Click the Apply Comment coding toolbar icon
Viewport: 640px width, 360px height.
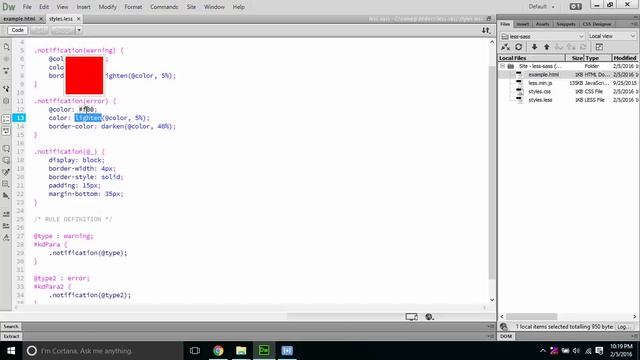click(x=6, y=149)
